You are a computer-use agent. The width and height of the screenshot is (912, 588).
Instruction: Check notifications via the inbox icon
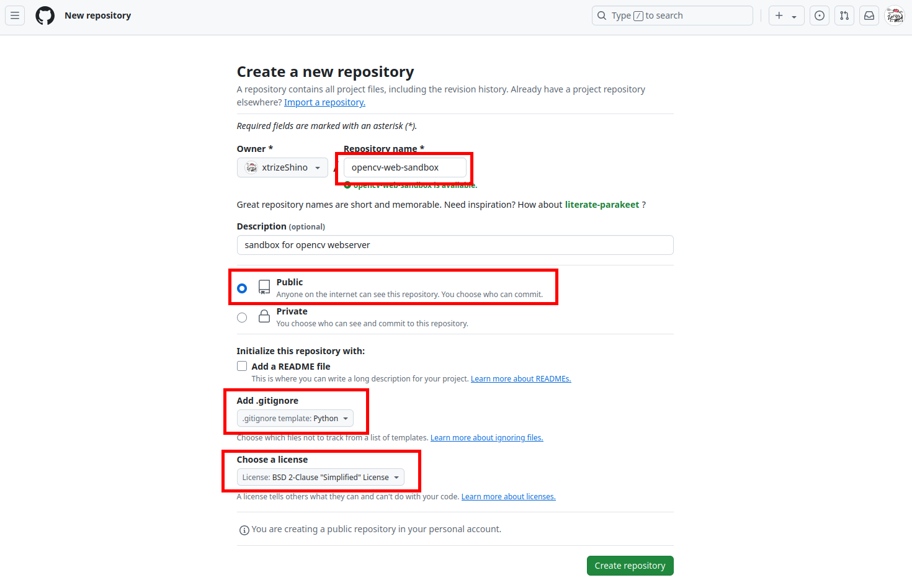point(869,15)
